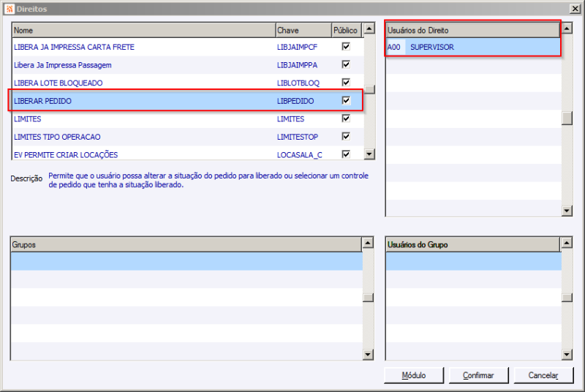The width and height of the screenshot is (585, 392).
Task: Sort rights list by Chave column header
Action: coord(303,30)
